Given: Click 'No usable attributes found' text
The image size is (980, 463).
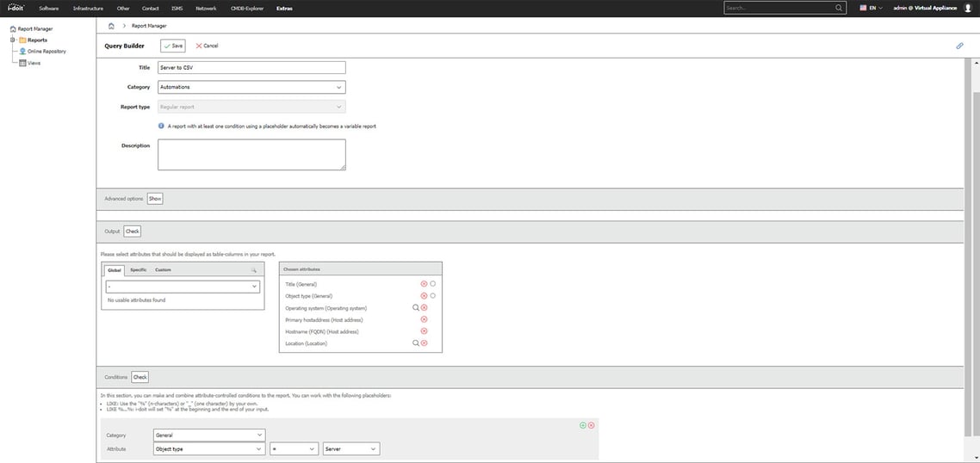Looking at the screenshot, I should (x=136, y=300).
